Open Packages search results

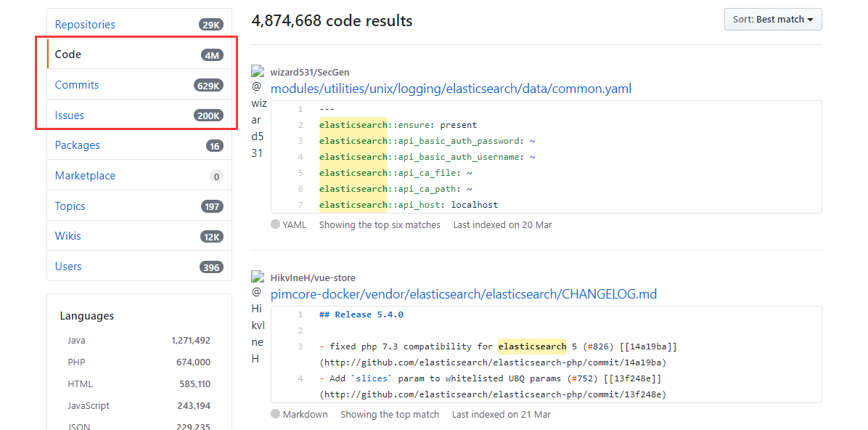(x=78, y=145)
